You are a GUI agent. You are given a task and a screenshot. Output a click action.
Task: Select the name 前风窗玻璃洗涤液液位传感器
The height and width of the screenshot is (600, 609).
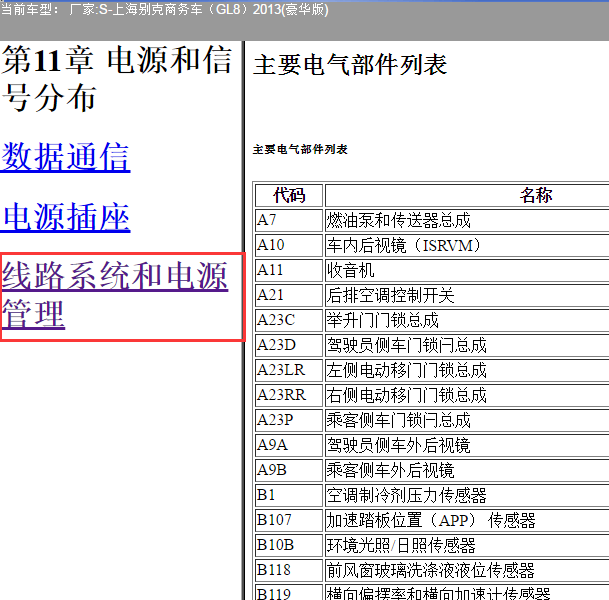pyautogui.click(x=431, y=570)
